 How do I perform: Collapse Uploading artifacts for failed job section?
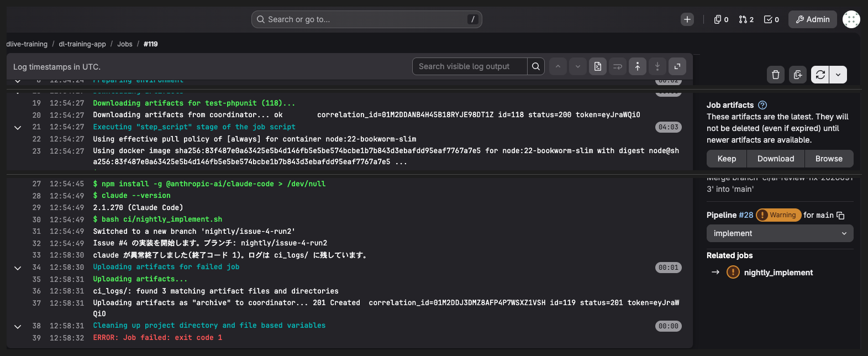[18, 268]
